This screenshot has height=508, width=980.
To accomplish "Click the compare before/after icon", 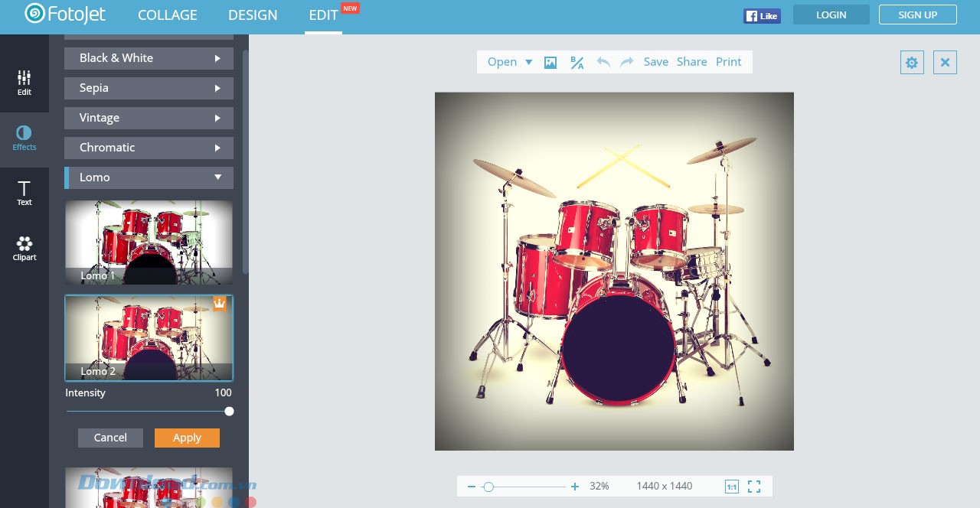I will pyautogui.click(x=577, y=62).
